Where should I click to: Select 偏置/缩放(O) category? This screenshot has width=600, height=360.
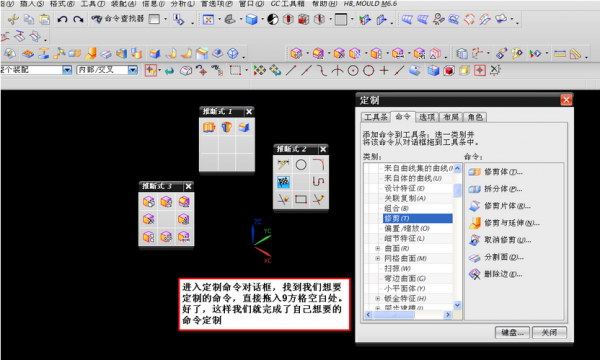407,228
